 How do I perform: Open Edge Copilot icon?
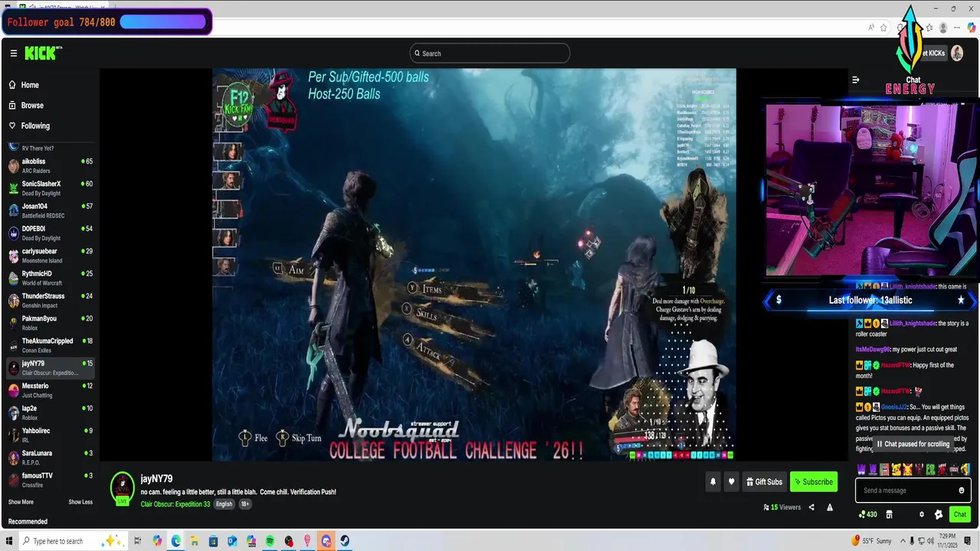[x=971, y=28]
